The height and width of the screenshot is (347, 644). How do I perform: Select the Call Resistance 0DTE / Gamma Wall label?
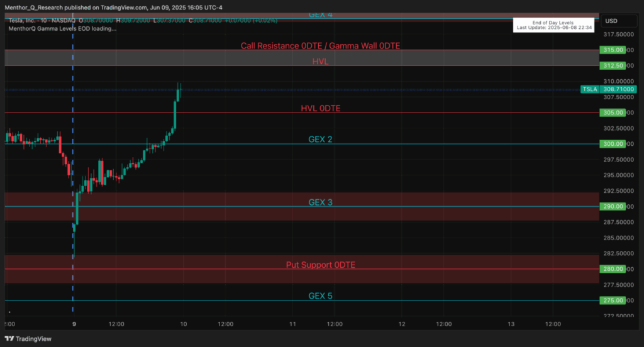pos(320,46)
